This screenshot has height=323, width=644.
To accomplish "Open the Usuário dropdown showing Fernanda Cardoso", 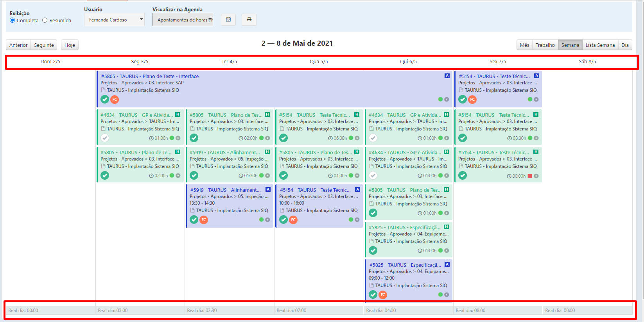I will (114, 20).
